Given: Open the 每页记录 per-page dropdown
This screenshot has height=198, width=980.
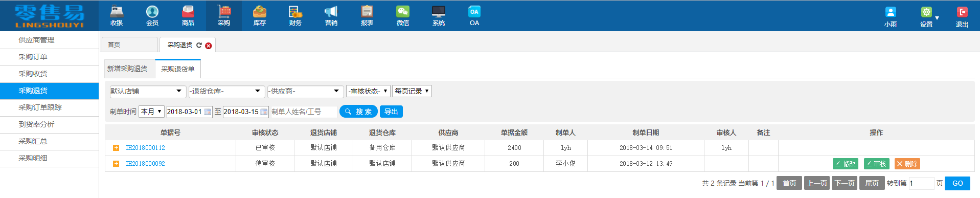Looking at the screenshot, I should (x=412, y=91).
